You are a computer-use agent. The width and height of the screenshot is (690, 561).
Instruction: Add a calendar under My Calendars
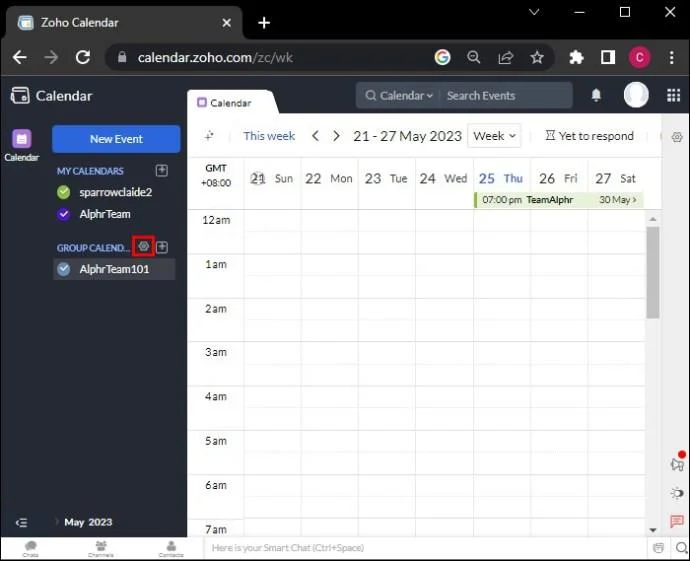[161, 171]
